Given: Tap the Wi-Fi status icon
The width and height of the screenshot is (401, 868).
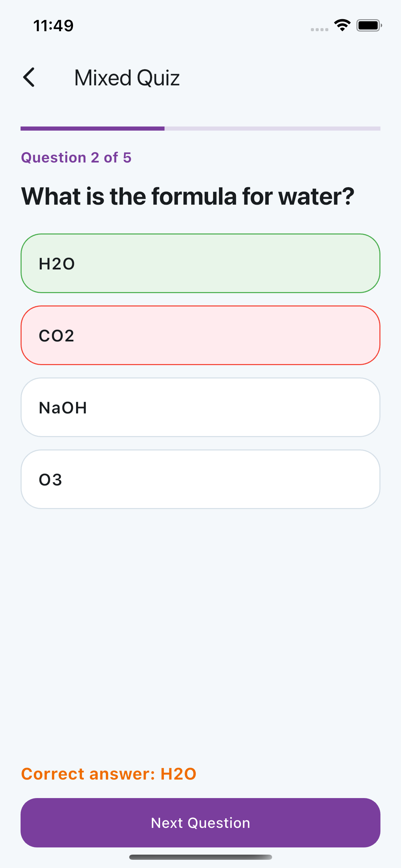Looking at the screenshot, I should pos(342,25).
